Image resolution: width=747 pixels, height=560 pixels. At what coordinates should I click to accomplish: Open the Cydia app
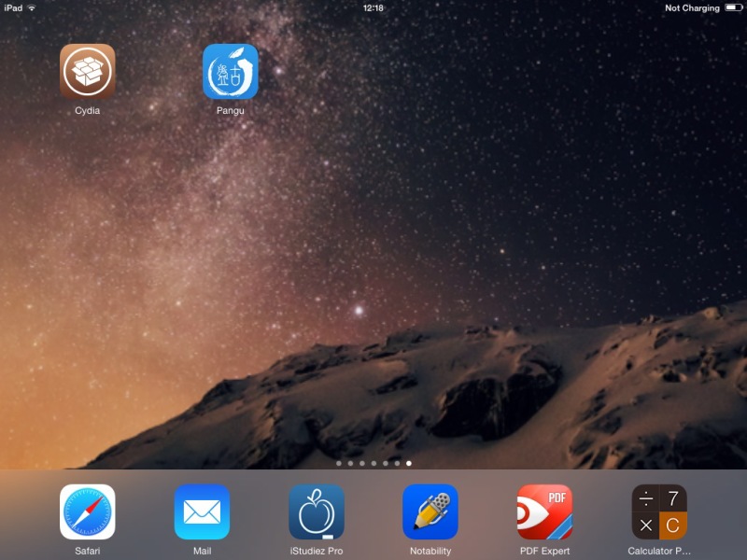tap(87, 72)
